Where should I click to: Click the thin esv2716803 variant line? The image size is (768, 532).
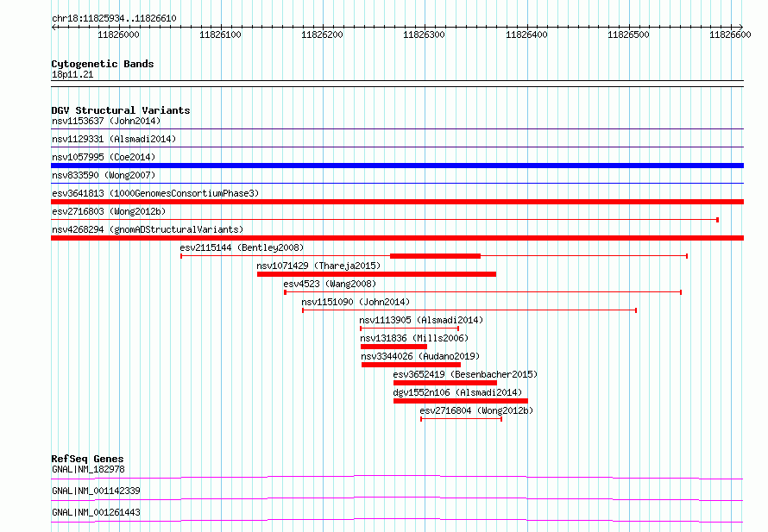coord(385,220)
